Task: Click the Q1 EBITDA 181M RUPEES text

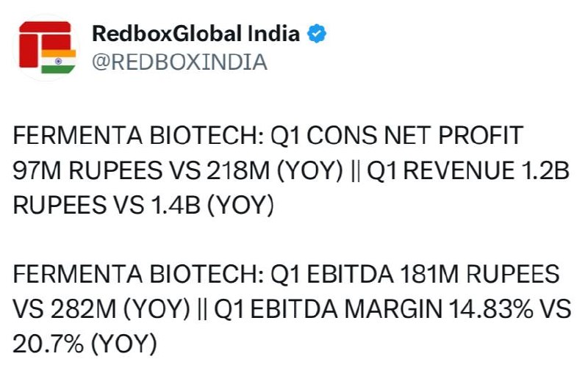Action: coord(415,274)
